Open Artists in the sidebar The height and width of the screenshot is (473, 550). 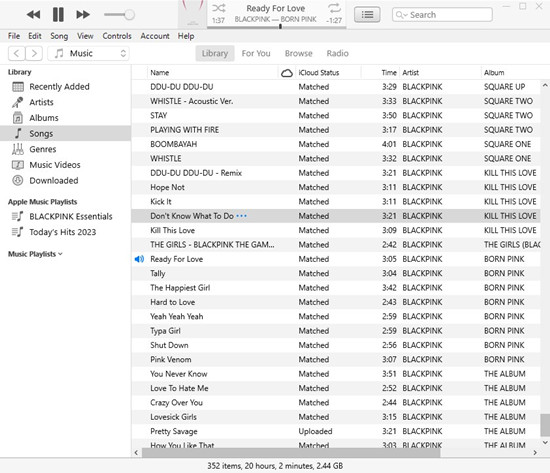tap(66, 102)
